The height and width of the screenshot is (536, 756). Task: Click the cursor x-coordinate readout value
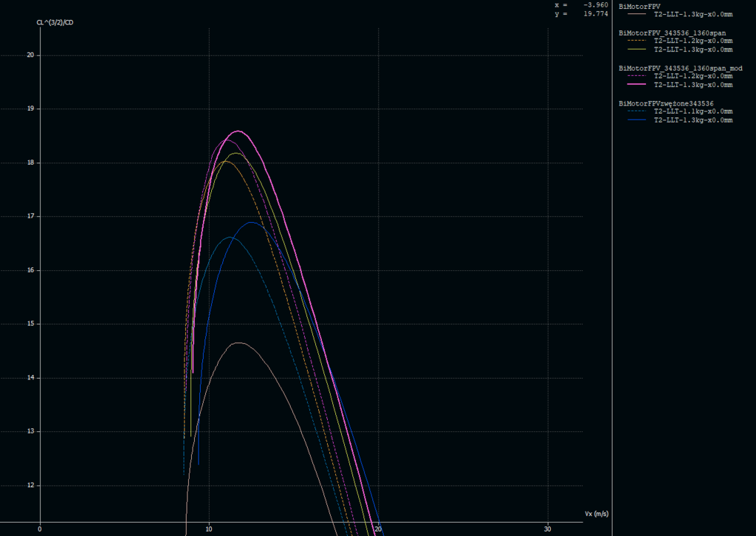[595, 4]
